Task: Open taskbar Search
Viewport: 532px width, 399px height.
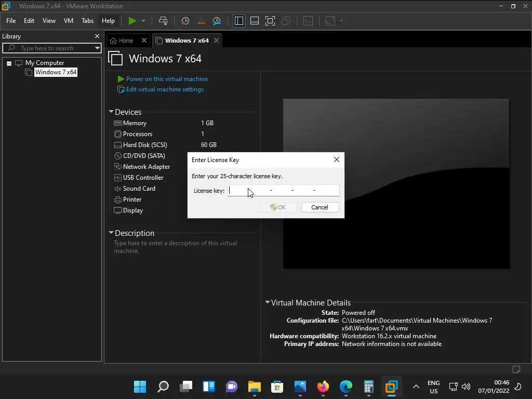Action: [x=163, y=386]
